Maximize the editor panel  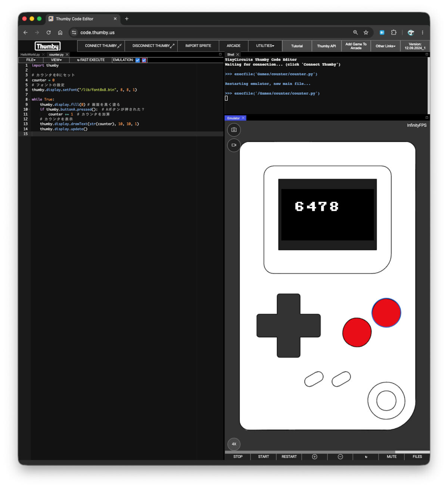[220, 54]
